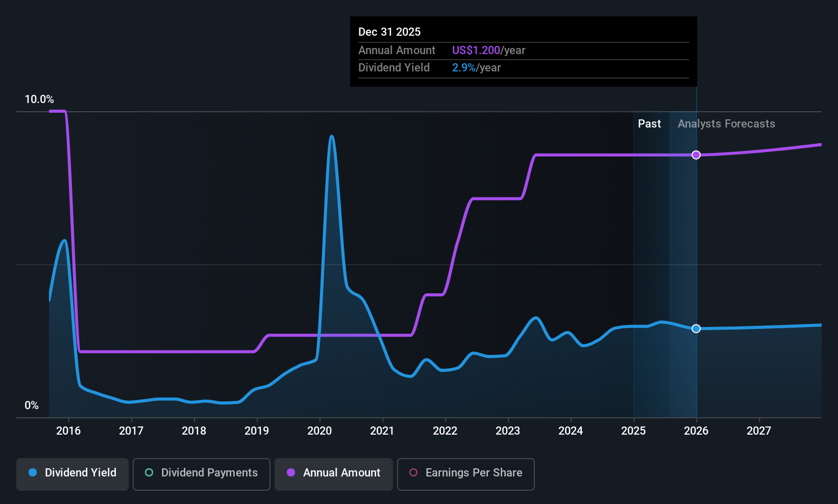Click the teal Dividend Payments circle icon
This screenshot has height=504, width=838.
[149, 473]
